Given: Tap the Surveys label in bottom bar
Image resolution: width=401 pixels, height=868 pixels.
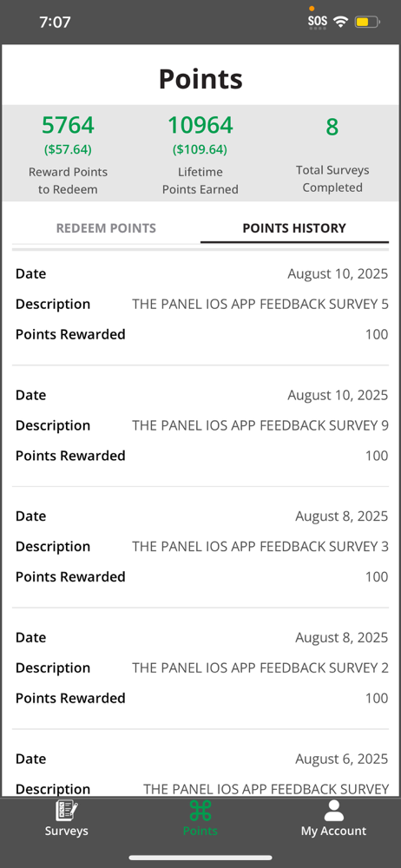Looking at the screenshot, I should (67, 831).
